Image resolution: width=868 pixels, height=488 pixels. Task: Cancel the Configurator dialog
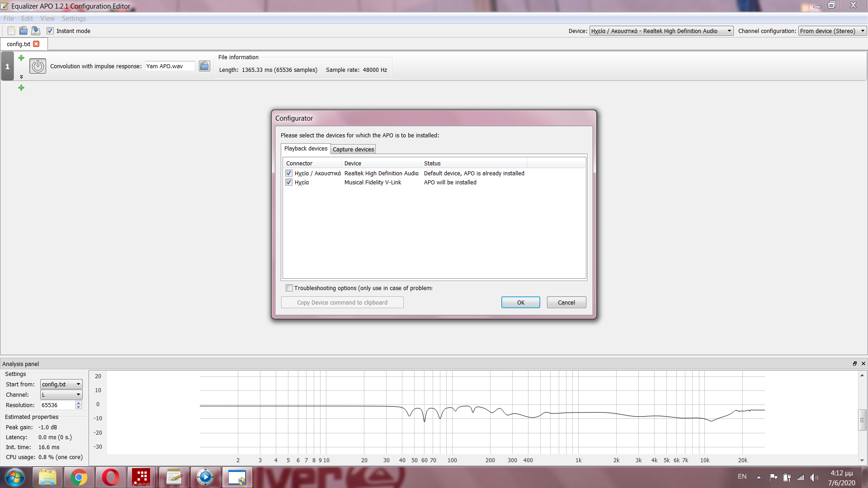(x=566, y=302)
